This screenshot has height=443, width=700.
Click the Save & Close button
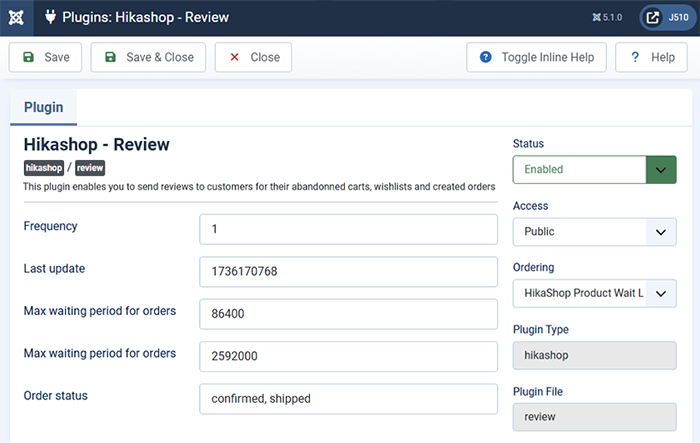pyautogui.click(x=148, y=57)
